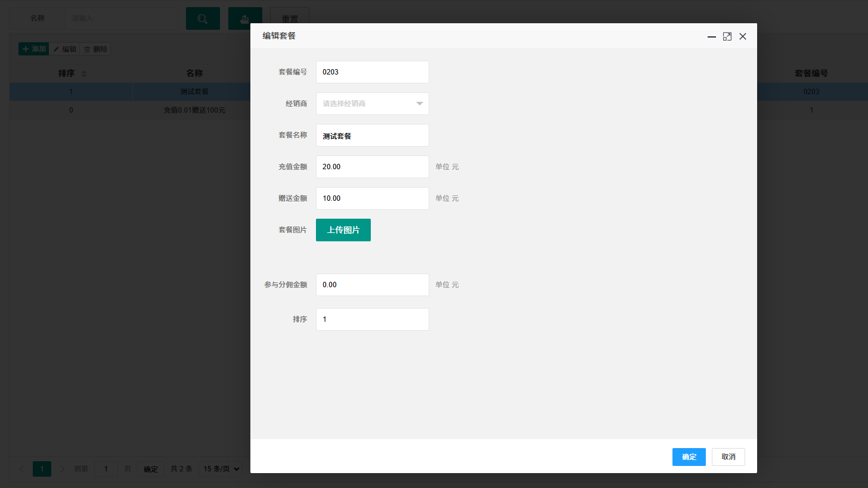
Task: Focus the 参与分佣金额 input field
Action: tap(372, 285)
